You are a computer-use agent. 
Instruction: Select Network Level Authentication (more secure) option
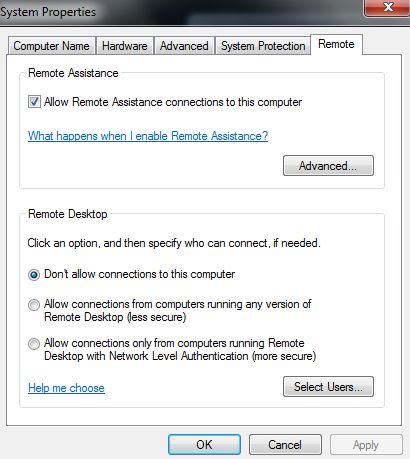[x=34, y=344]
